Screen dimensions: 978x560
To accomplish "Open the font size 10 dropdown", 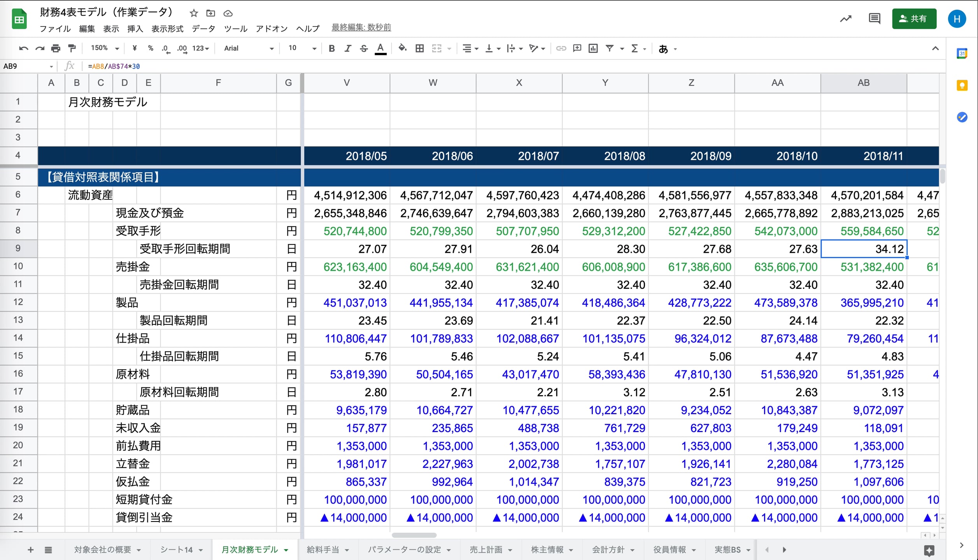I will [302, 48].
